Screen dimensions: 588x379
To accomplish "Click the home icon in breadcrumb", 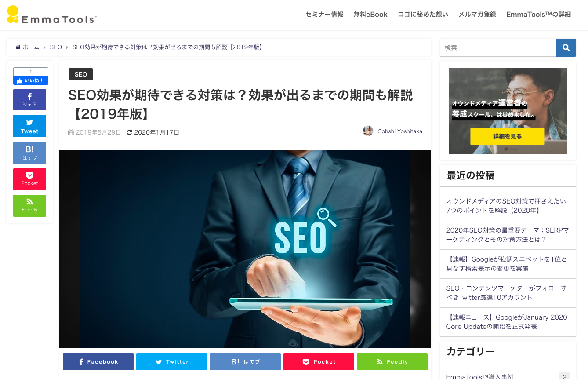I will (18, 47).
